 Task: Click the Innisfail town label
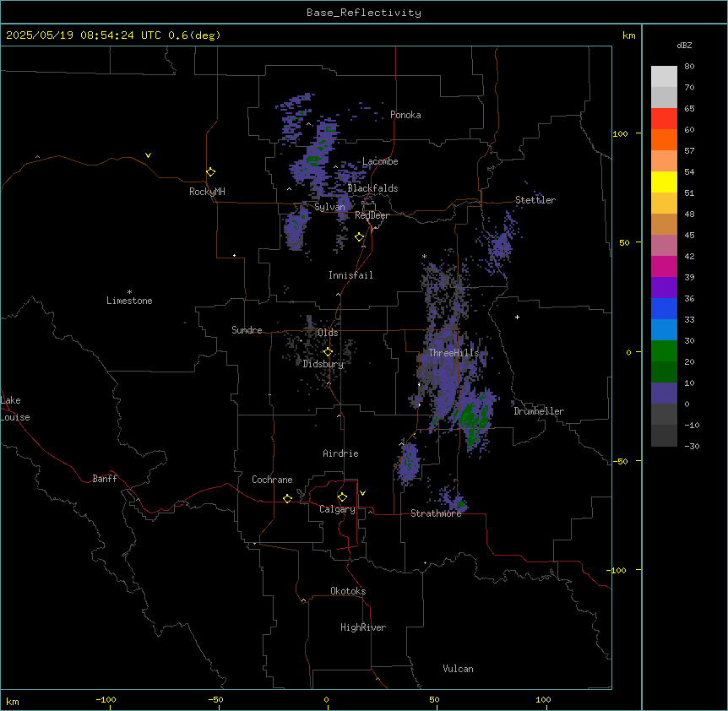click(x=350, y=275)
